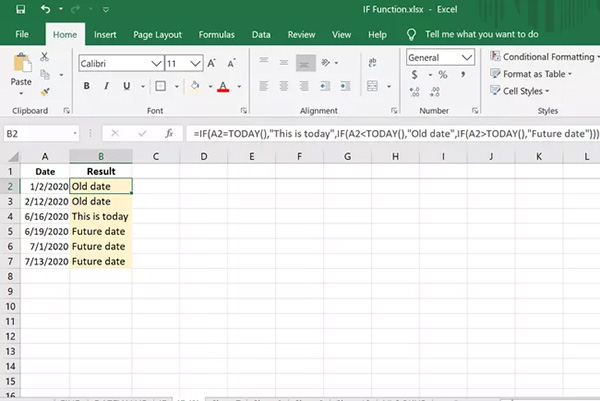Click the Cut scissors icon
This screenshot has height=401, width=600.
click(x=46, y=59)
